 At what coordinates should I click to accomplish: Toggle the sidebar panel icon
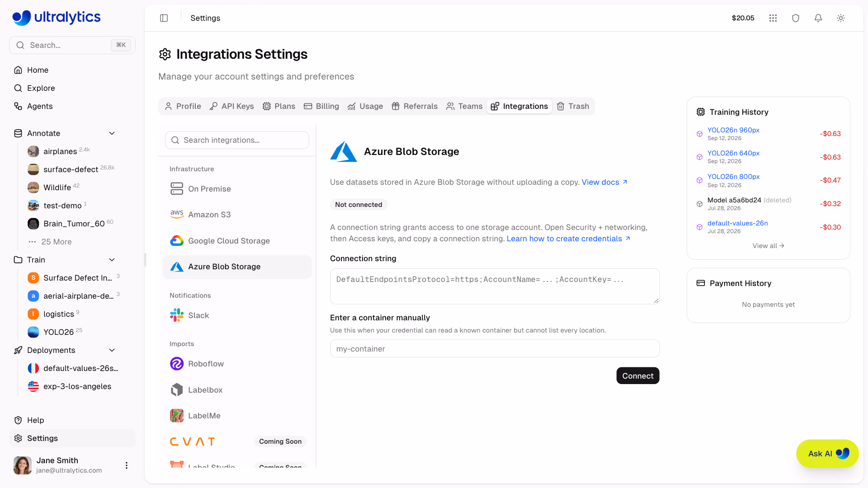(x=164, y=18)
